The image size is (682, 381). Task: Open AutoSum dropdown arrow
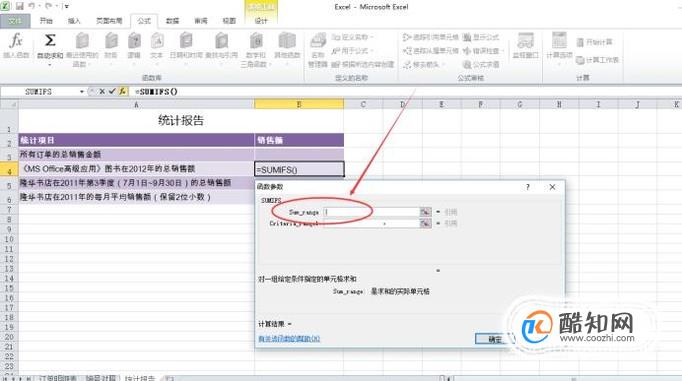[x=50, y=64]
